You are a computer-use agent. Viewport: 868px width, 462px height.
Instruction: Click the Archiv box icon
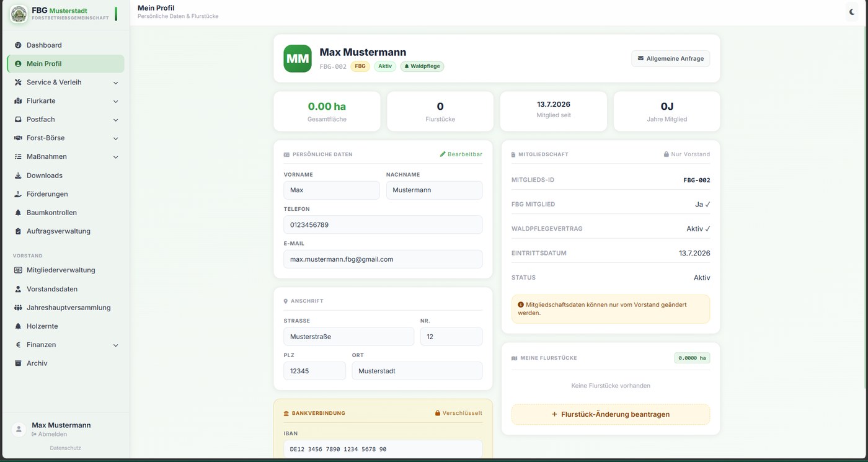[x=18, y=363]
